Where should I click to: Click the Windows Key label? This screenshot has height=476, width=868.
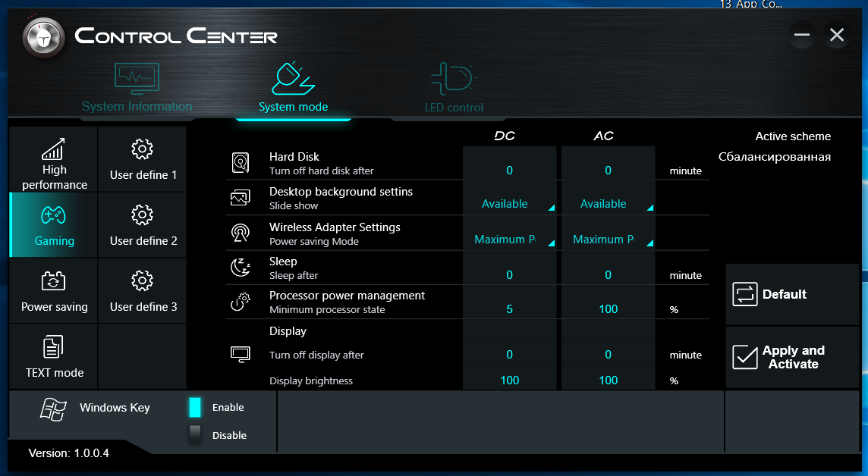[x=115, y=408]
